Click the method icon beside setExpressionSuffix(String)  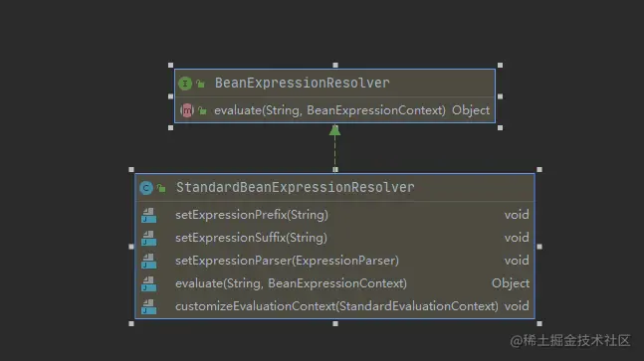[x=148, y=238]
